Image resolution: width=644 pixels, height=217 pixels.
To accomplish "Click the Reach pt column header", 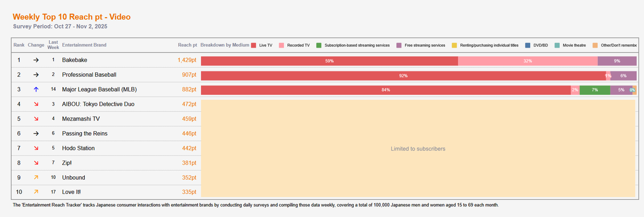I will [188, 45].
